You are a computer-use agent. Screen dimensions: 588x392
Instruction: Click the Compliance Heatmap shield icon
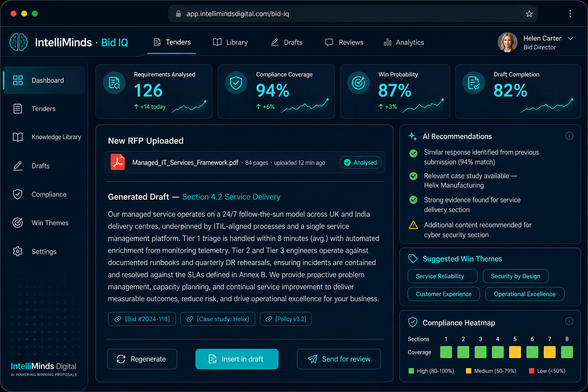[x=413, y=322]
